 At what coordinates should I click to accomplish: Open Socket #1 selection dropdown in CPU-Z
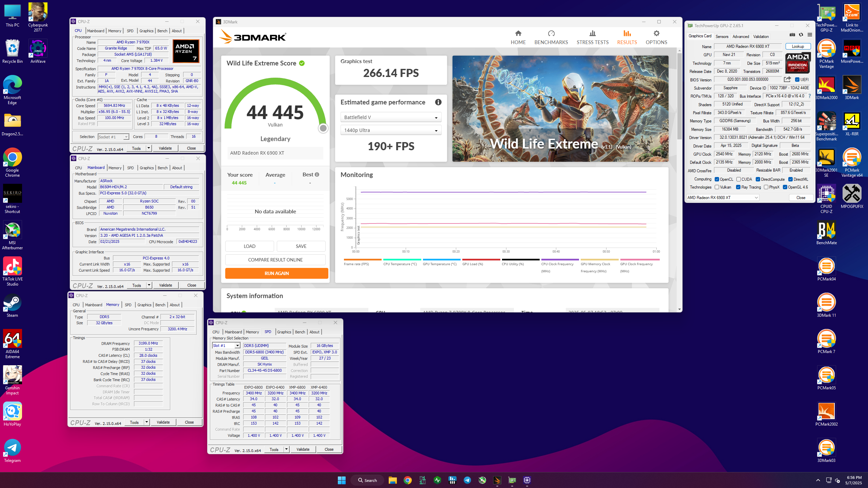click(113, 137)
